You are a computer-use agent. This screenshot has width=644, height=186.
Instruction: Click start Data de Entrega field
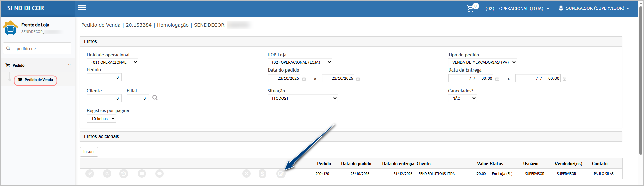[471, 78]
